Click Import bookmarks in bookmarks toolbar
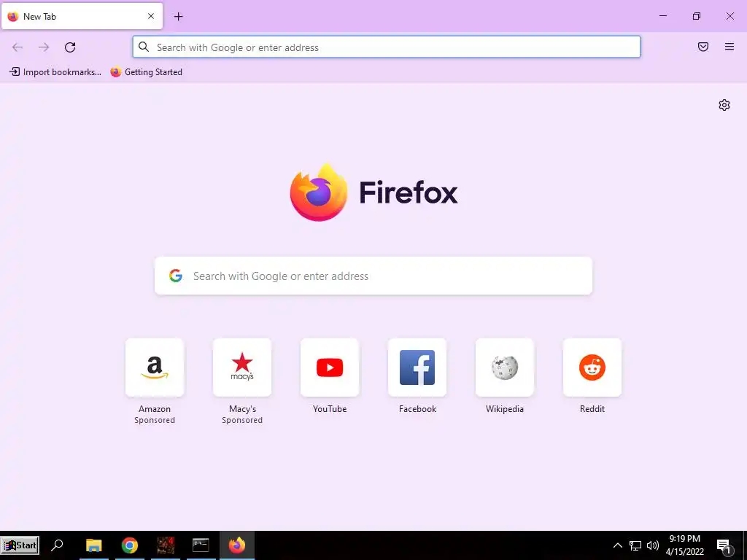Screen dimensions: 747x560 pos(55,72)
